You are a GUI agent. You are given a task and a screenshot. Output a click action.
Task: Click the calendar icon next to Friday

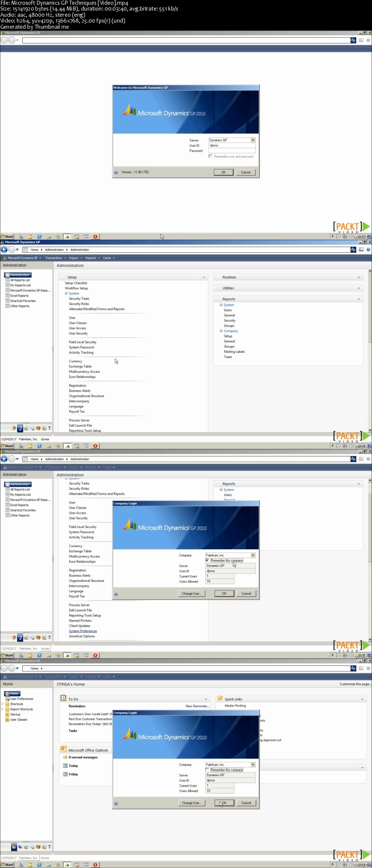click(x=65, y=774)
